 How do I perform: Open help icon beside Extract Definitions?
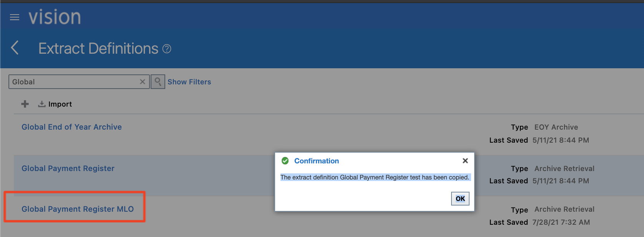[167, 49]
